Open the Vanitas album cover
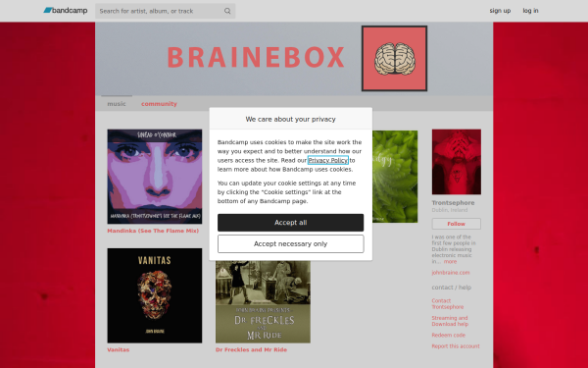This screenshot has width=588, height=368. point(155,295)
